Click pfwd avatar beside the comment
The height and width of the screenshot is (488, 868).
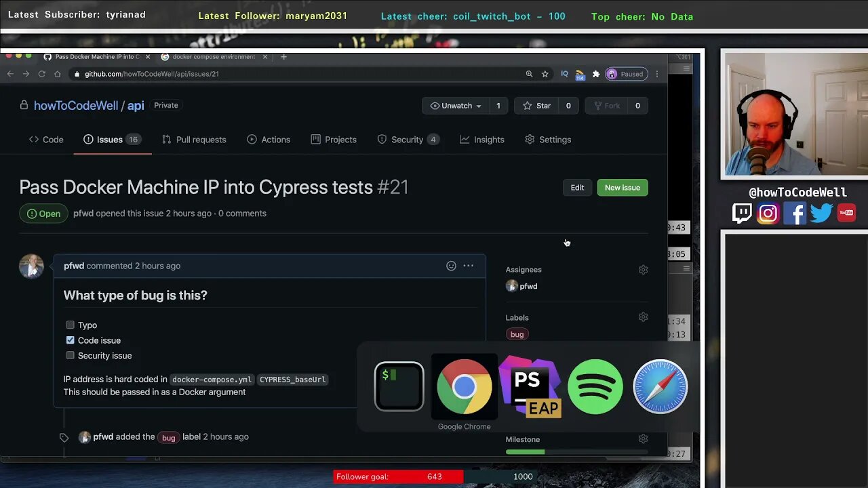point(31,266)
